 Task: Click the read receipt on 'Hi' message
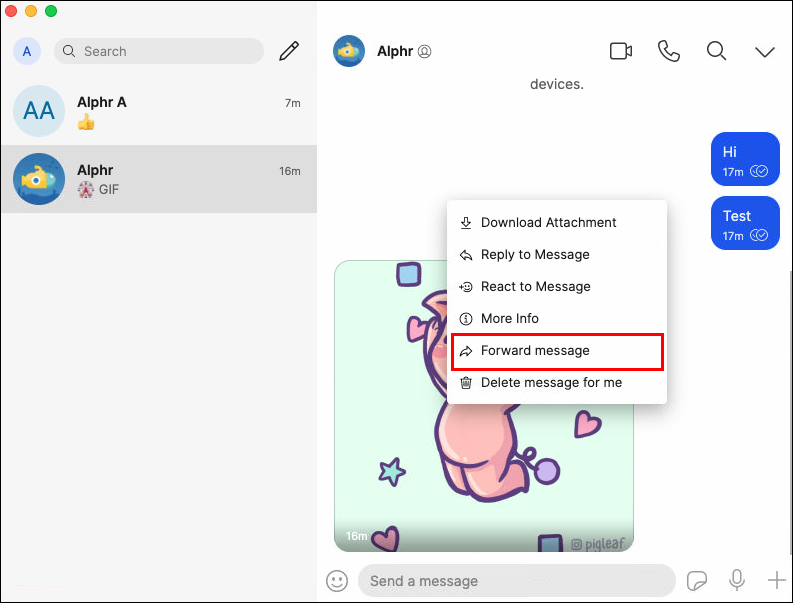tap(759, 171)
